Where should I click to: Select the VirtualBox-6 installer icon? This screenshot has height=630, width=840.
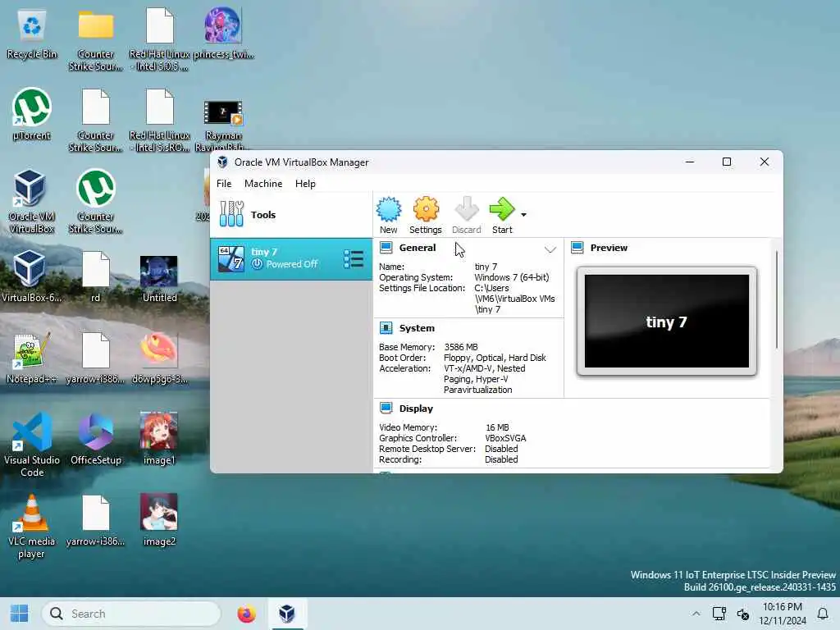point(30,277)
